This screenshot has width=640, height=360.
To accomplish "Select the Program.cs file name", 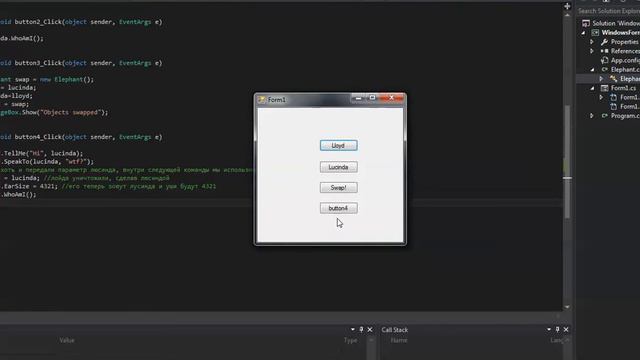I will (x=625, y=116).
